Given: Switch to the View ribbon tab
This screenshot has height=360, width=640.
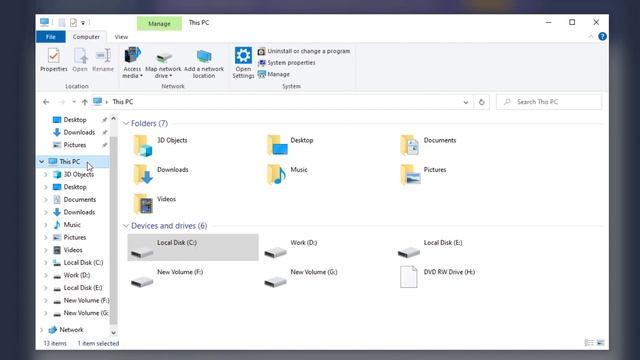Looking at the screenshot, I should 121,37.
